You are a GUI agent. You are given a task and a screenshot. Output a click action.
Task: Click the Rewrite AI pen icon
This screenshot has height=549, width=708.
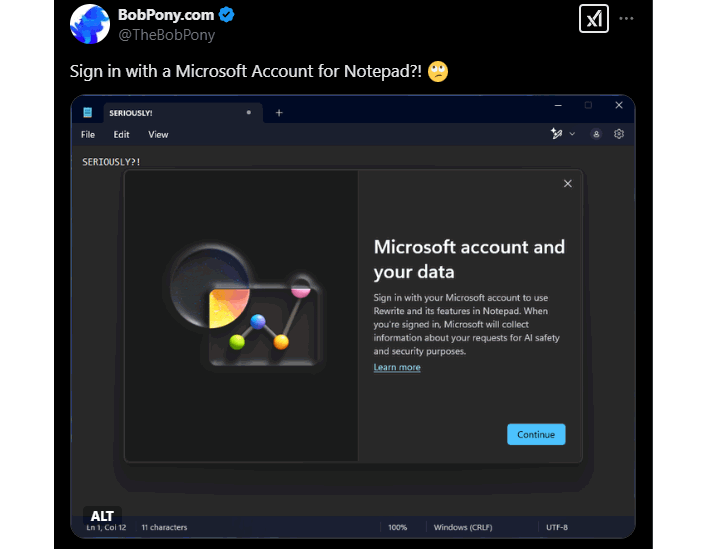pos(557,134)
